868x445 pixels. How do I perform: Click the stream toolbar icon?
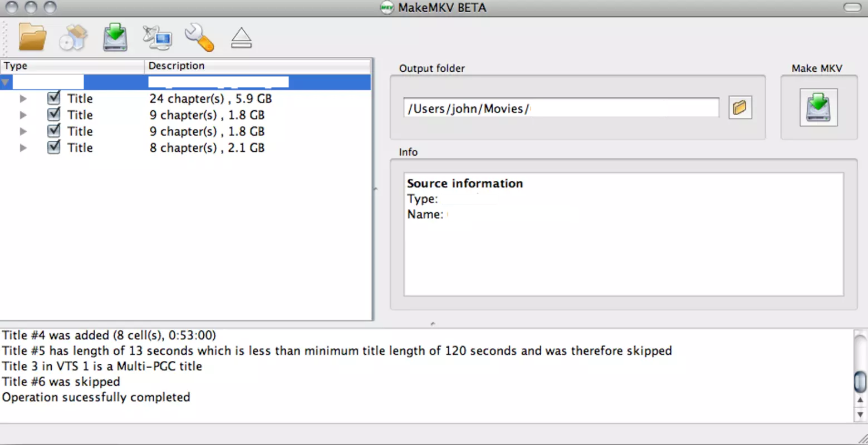pos(157,38)
